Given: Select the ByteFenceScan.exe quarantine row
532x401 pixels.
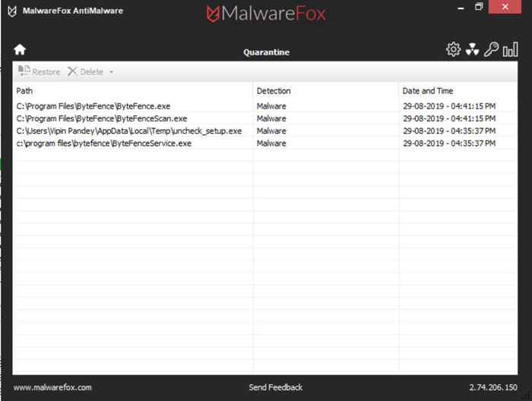Looking at the screenshot, I should coord(101,118).
